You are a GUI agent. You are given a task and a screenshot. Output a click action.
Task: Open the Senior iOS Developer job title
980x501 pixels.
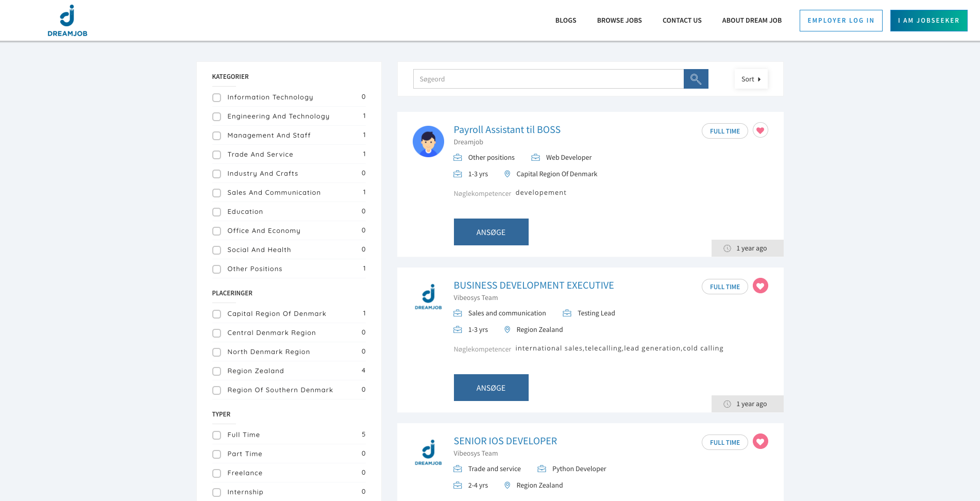tap(505, 441)
